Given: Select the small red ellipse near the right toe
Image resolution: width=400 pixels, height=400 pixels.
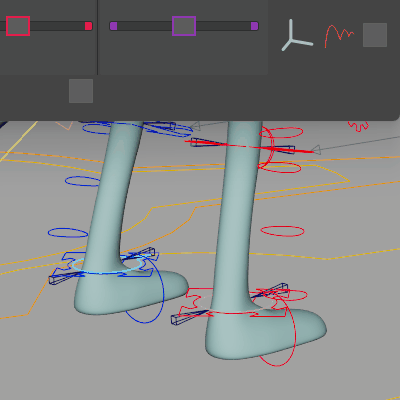Looking at the screenshot, I should 293,295.
